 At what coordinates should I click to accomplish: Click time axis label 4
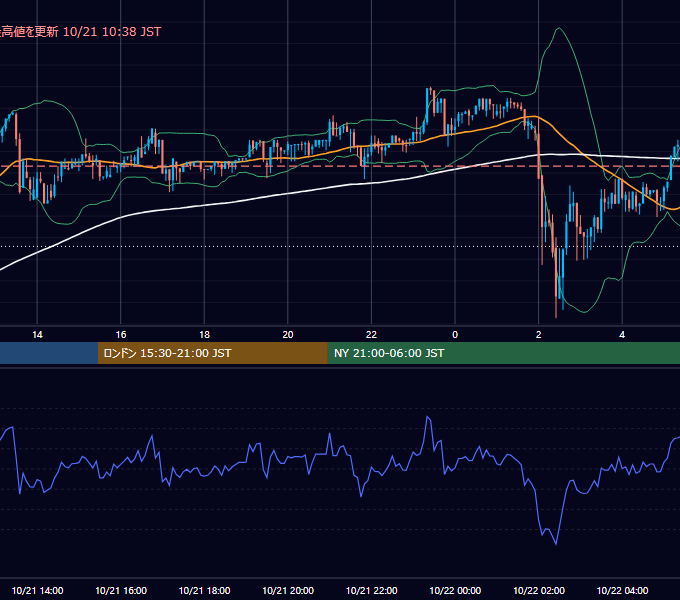click(622, 335)
